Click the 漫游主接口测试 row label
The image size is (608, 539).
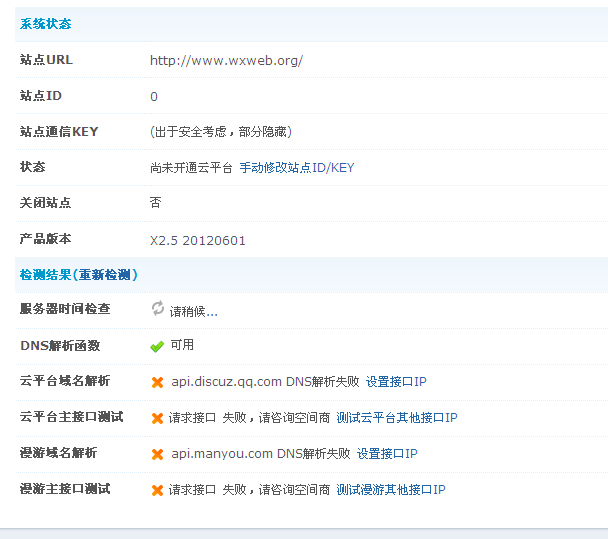pos(65,489)
